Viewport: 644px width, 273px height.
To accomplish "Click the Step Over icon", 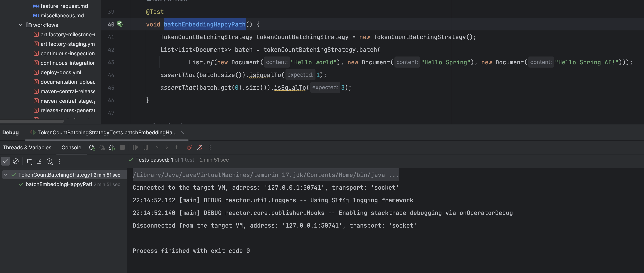I will pyautogui.click(x=156, y=148).
